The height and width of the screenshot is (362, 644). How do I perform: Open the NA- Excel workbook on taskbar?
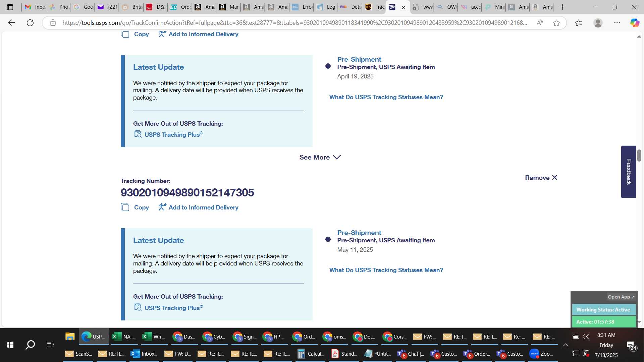[124, 337]
